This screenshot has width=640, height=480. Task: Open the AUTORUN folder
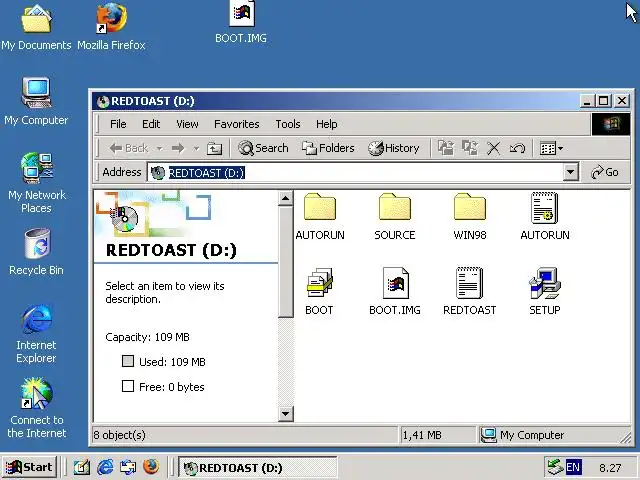pyautogui.click(x=320, y=217)
